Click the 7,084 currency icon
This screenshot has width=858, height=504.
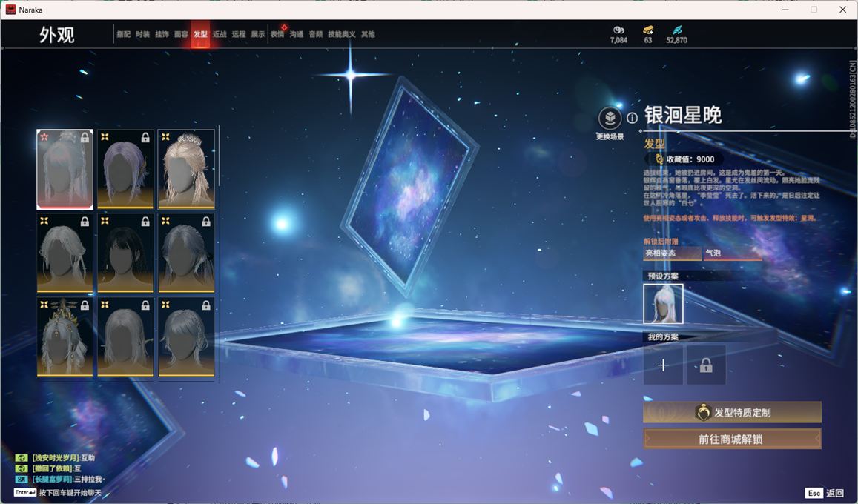(x=618, y=30)
